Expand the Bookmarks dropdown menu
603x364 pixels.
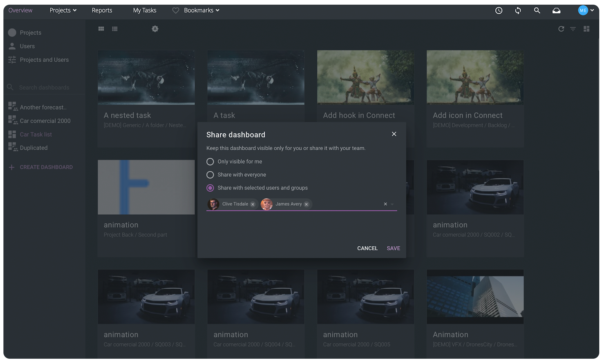point(201,10)
